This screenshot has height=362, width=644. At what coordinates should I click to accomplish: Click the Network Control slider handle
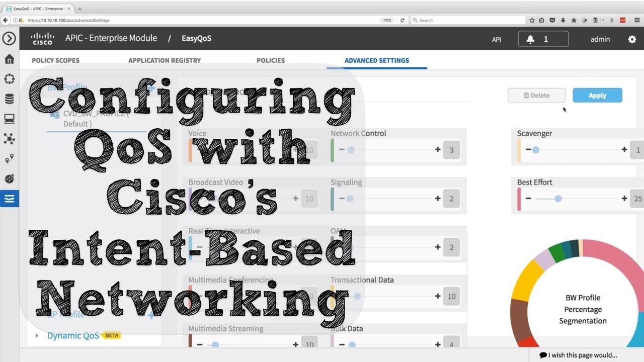351,149
